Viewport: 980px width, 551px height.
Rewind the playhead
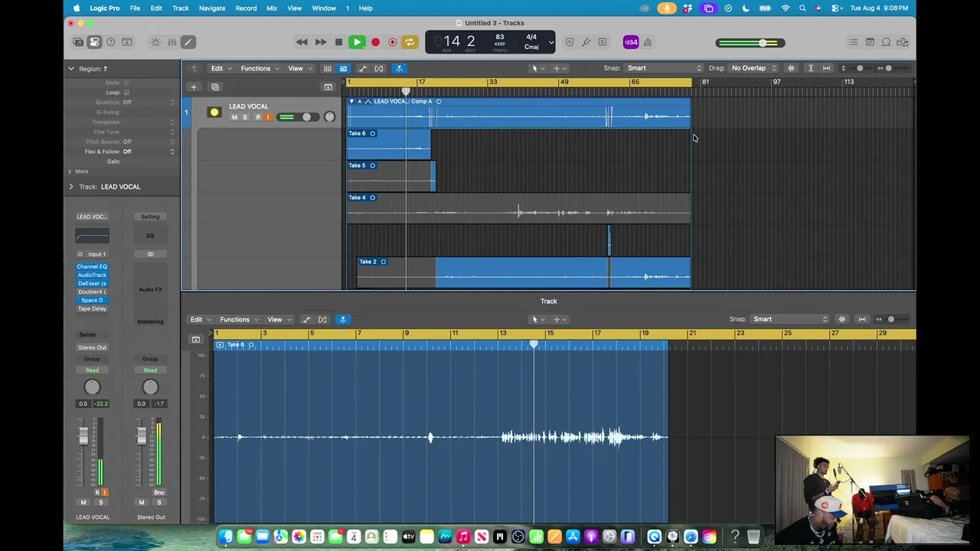(x=302, y=42)
